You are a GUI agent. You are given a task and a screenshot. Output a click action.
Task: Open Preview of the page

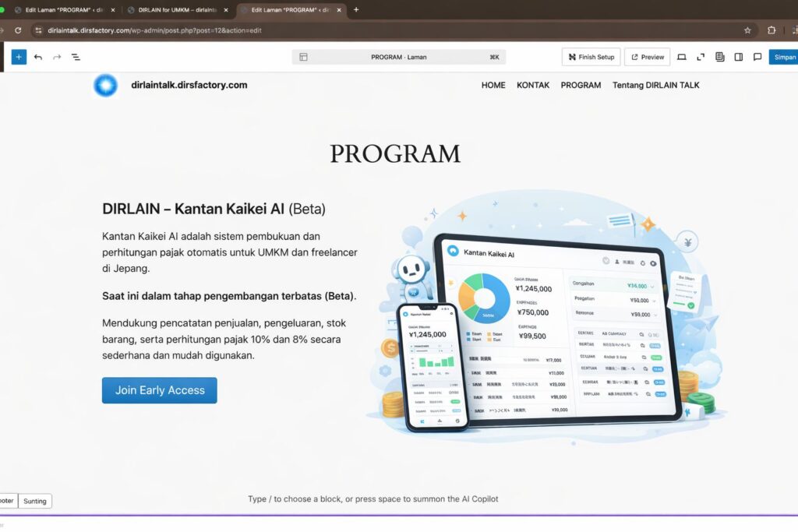tap(648, 57)
